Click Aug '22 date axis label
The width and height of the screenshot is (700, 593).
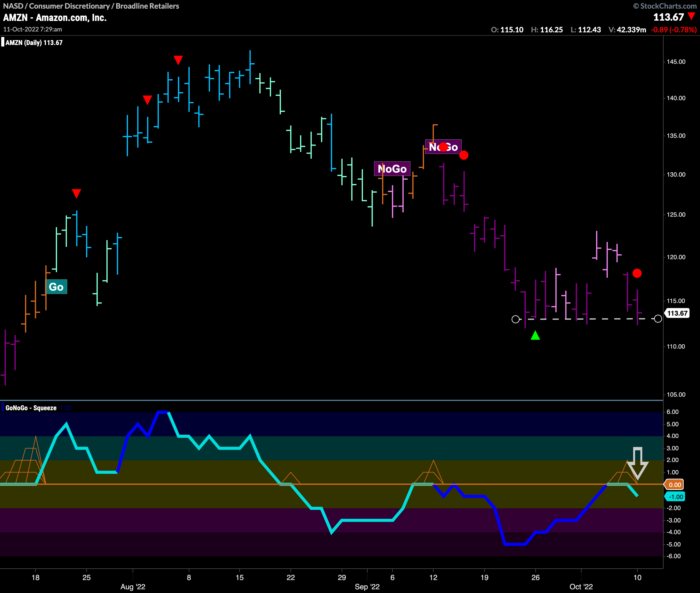coord(133,587)
